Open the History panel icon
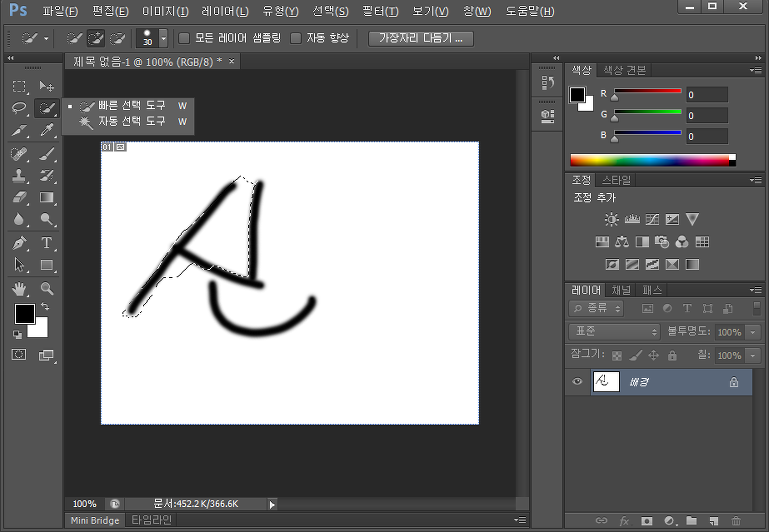769x532 pixels. [x=547, y=83]
